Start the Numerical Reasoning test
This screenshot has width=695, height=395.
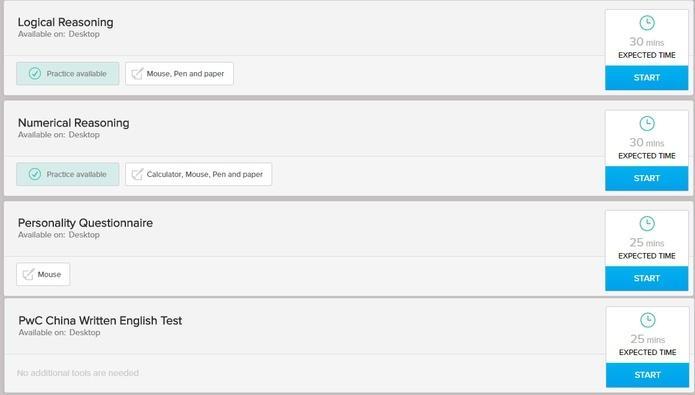(x=646, y=178)
